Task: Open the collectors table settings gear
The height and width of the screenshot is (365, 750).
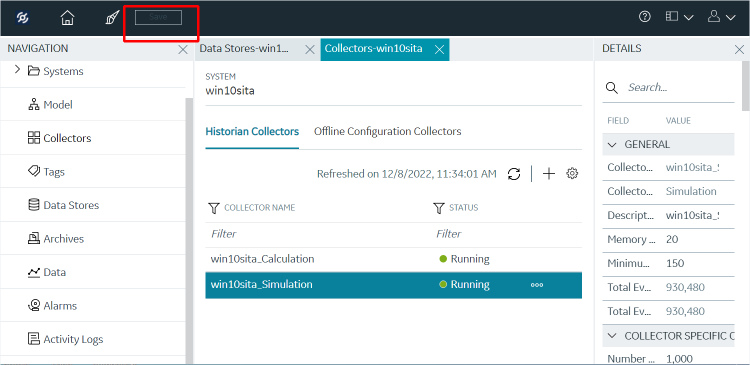Action: [572, 173]
